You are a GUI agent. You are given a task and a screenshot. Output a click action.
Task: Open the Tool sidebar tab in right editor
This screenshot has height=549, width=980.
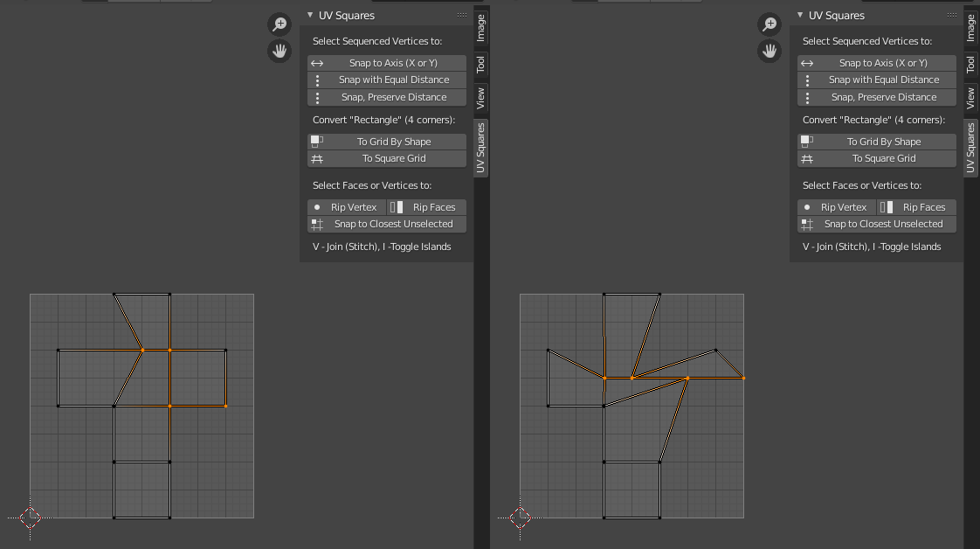(970, 65)
